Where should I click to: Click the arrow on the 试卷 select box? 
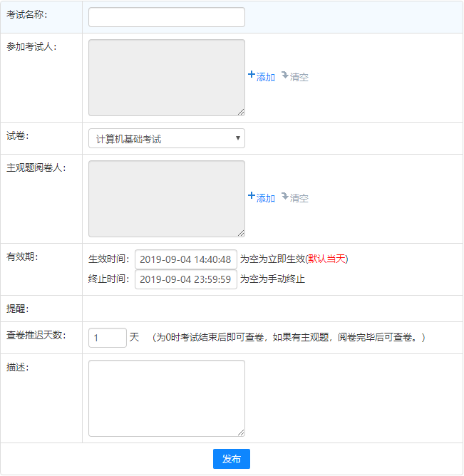[x=237, y=138]
